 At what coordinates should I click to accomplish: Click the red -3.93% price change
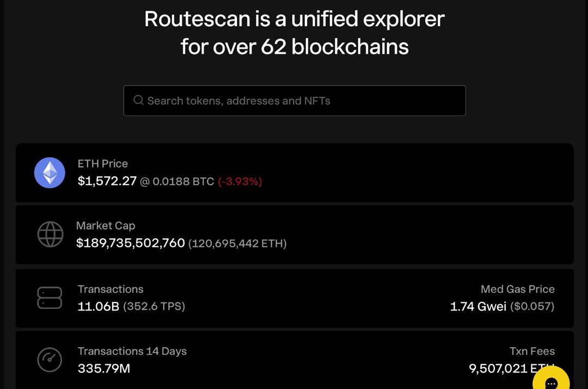coord(240,182)
